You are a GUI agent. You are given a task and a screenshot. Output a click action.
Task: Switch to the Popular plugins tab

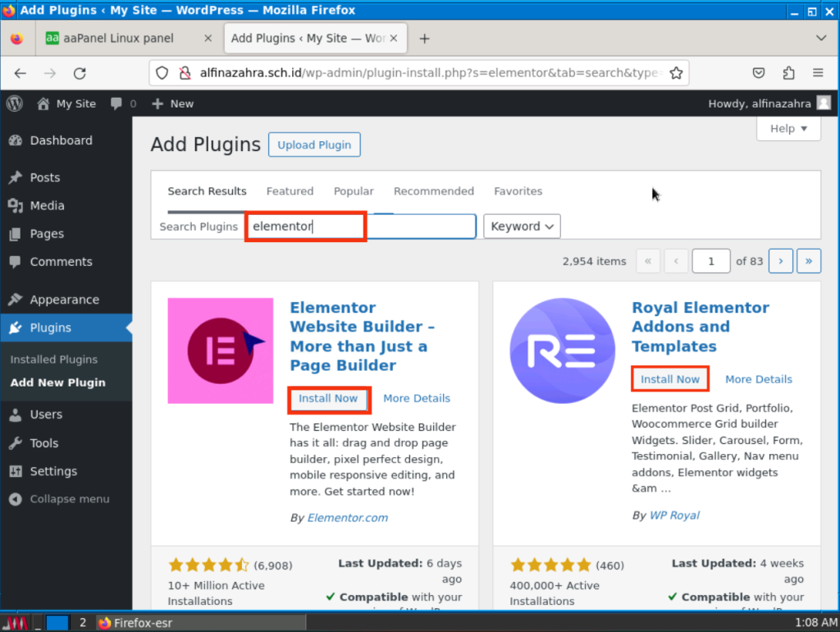354,191
